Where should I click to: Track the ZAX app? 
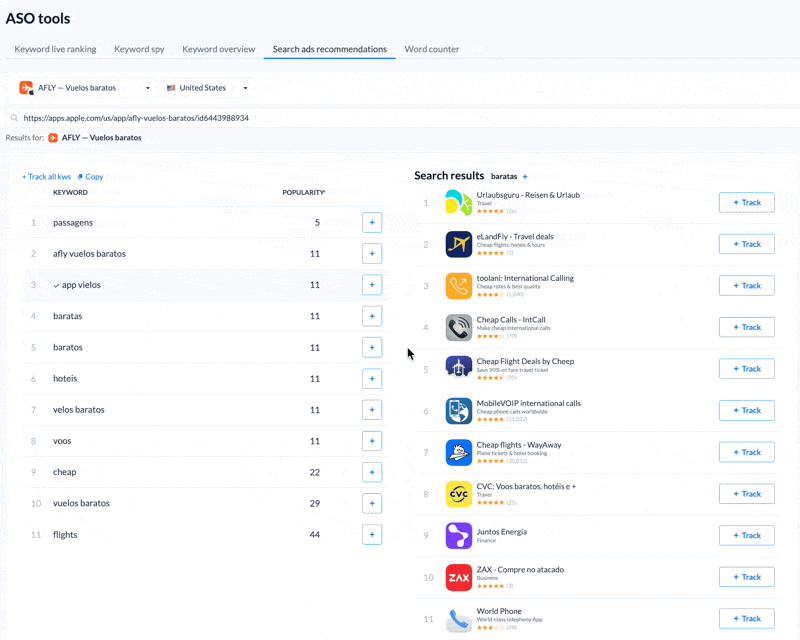pos(746,577)
